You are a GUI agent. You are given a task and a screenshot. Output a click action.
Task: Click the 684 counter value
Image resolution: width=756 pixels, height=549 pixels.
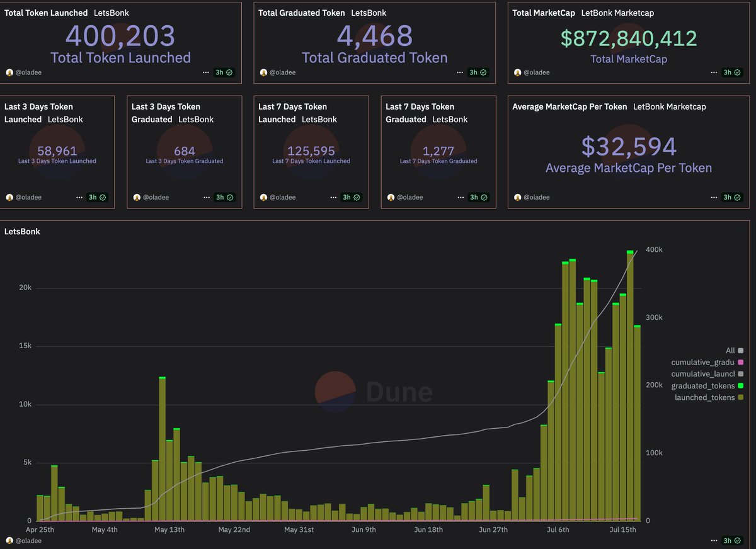pos(185,151)
